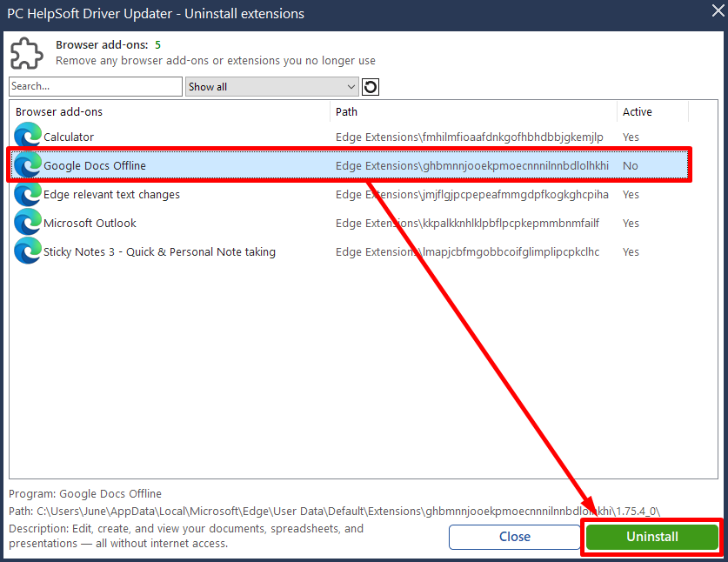
Task: Click path ending in kogkghcpiha
Action: point(472,195)
